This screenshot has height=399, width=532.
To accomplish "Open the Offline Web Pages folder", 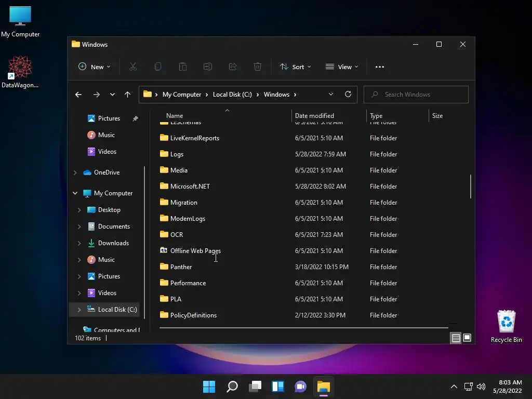I will click(195, 251).
